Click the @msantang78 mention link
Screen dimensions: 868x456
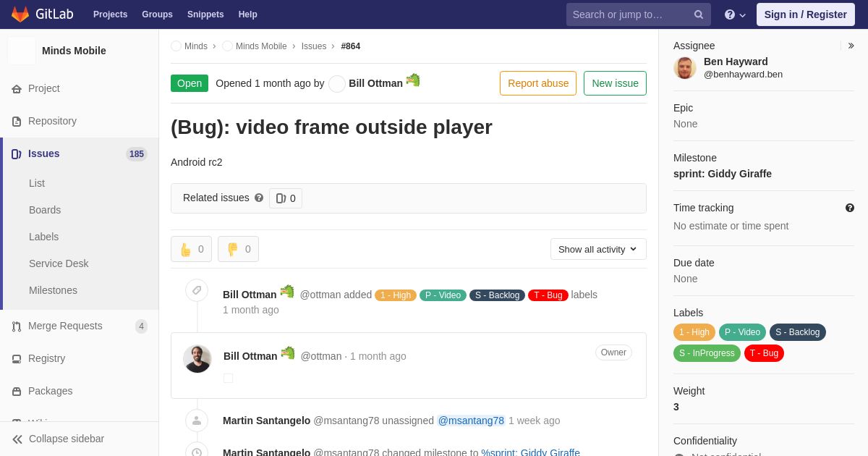tap(471, 421)
